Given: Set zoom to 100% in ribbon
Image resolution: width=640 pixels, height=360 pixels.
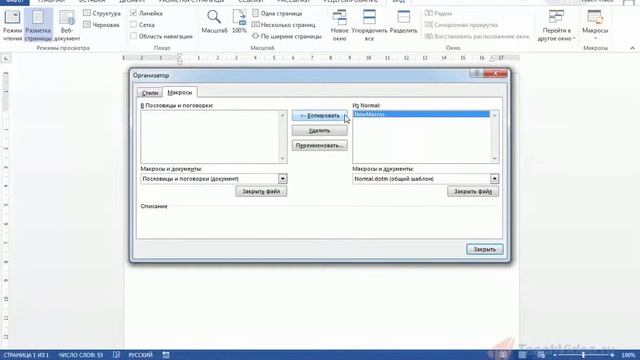Looking at the screenshot, I should pyautogui.click(x=239, y=22).
